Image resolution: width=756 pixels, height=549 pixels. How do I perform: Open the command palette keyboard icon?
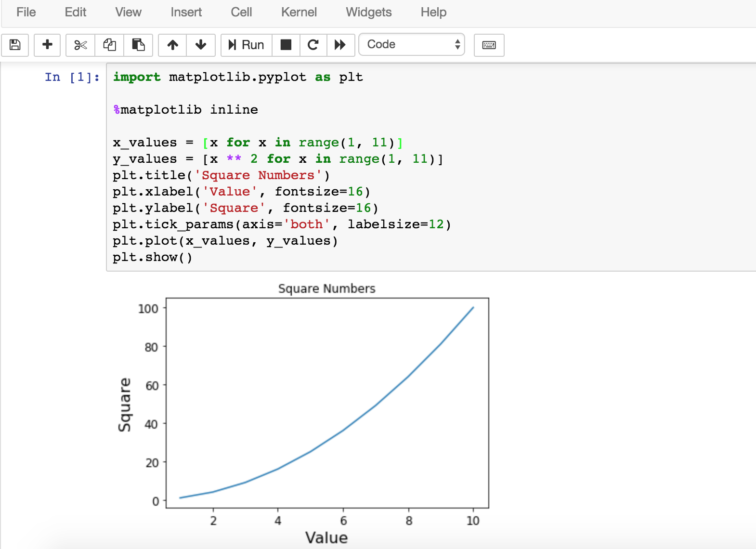[489, 45]
